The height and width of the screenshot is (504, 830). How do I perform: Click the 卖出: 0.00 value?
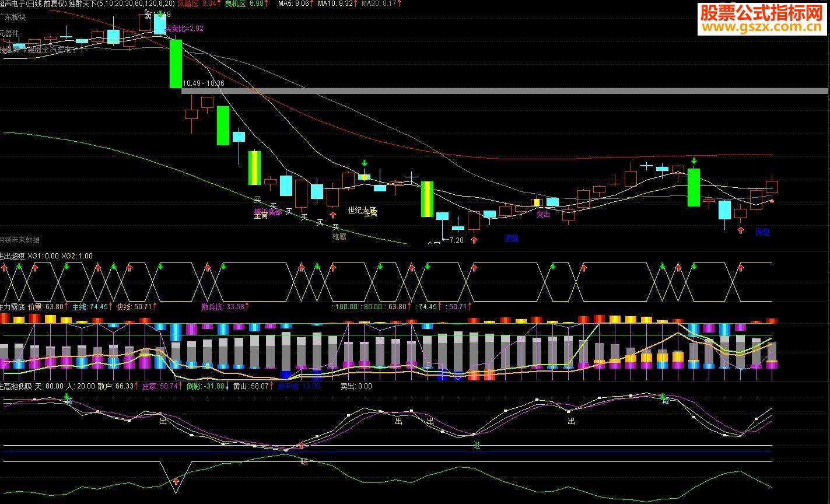pos(356,386)
